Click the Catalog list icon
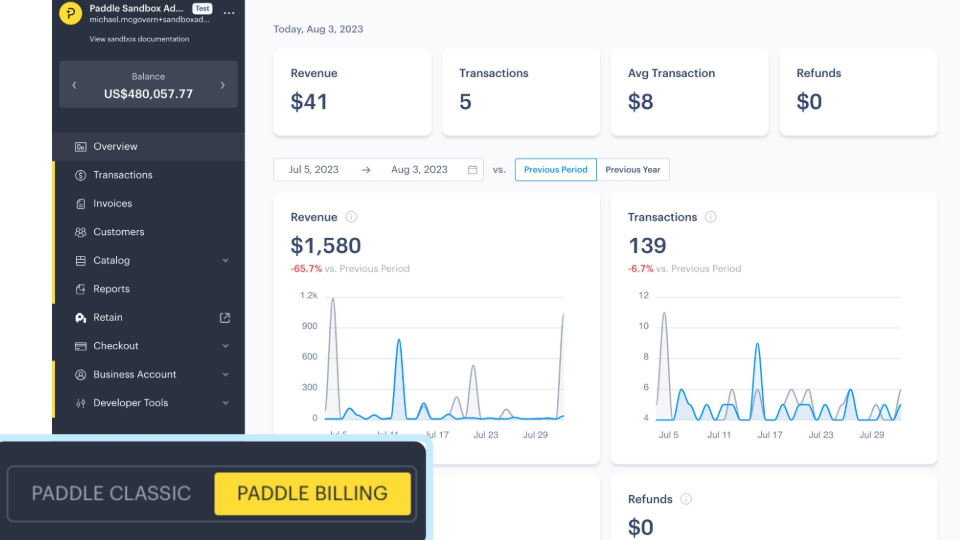This screenshot has width=960, height=540. (80, 261)
